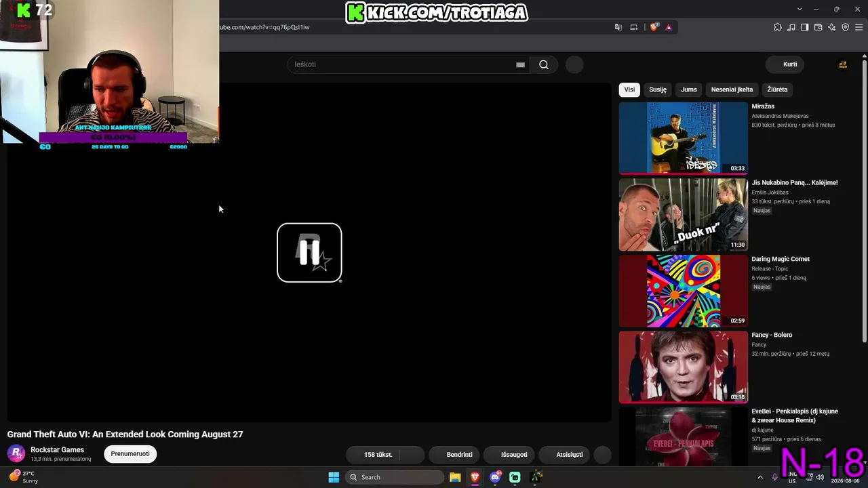Viewport: 868px width, 488px height.
Task: Click the Prenumeruoti subscribe button
Action: [x=130, y=454]
